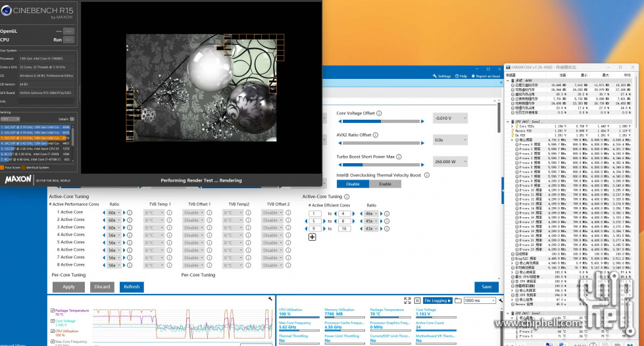The width and height of the screenshot is (644, 346).
Task: Open the -0.010 V voltage offset dropdown
Action: (450, 118)
